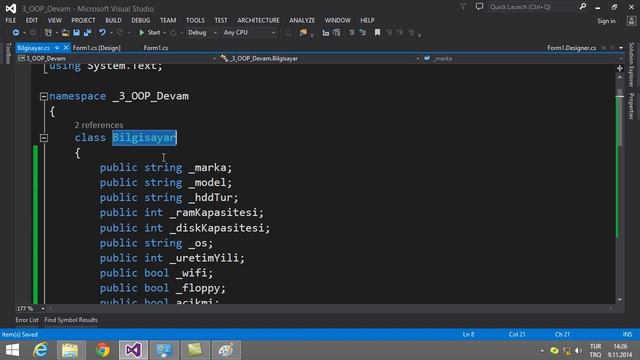Open the EDIT menu
Screen dimensions: 640x360
click(31, 20)
